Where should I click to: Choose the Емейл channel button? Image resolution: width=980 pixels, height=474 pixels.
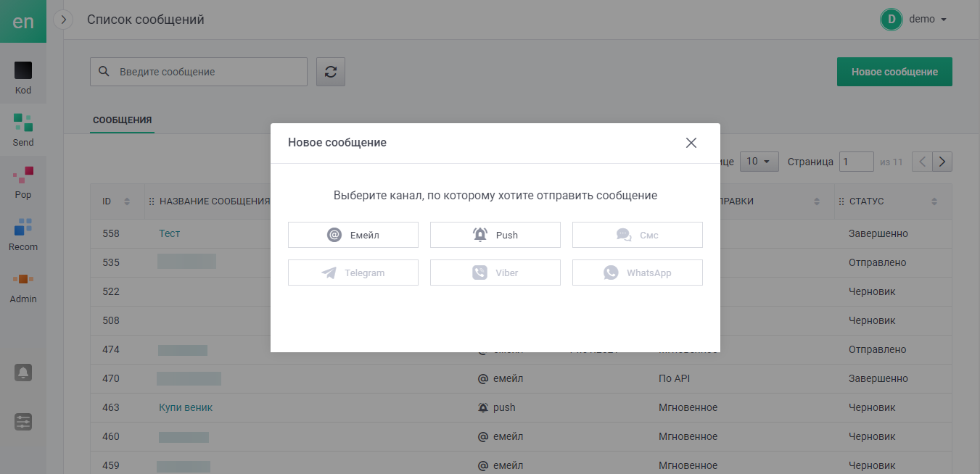coord(353,235)
